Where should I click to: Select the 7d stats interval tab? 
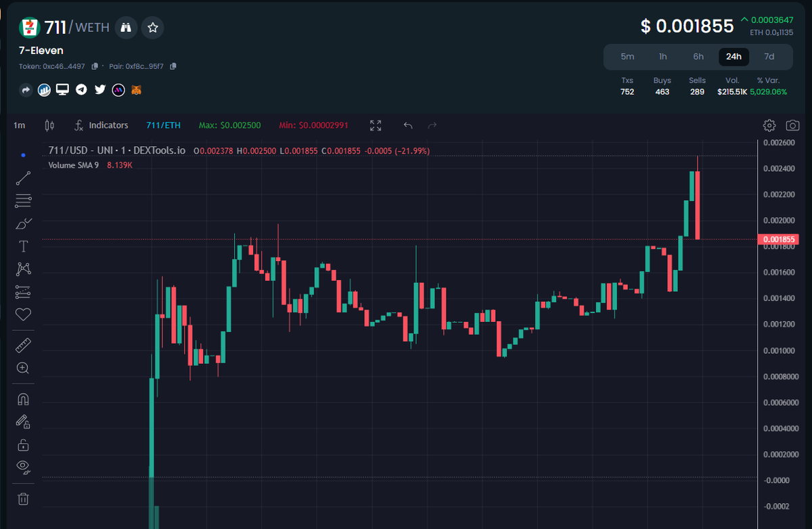[769, 57]
